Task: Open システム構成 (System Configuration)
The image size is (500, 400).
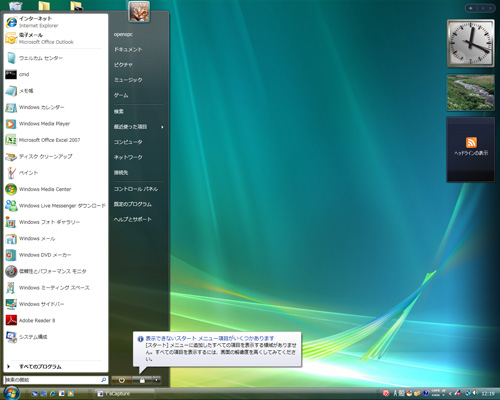Action: click(x=56, y=337)
